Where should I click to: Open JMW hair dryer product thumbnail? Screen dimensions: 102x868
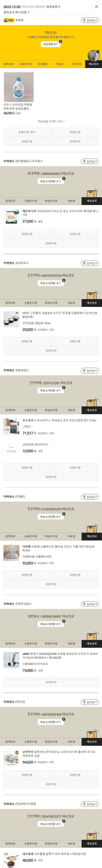pyautogui.click(x=11, y=660)
